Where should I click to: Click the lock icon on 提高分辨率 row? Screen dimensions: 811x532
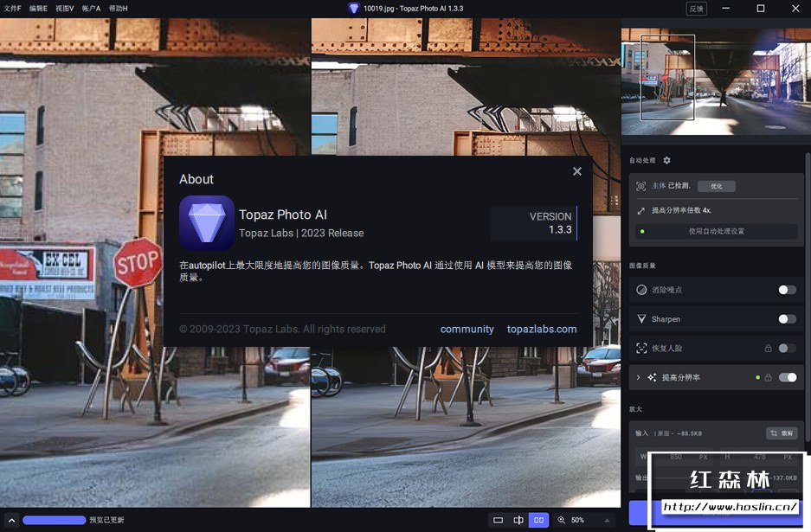(768, 377)
